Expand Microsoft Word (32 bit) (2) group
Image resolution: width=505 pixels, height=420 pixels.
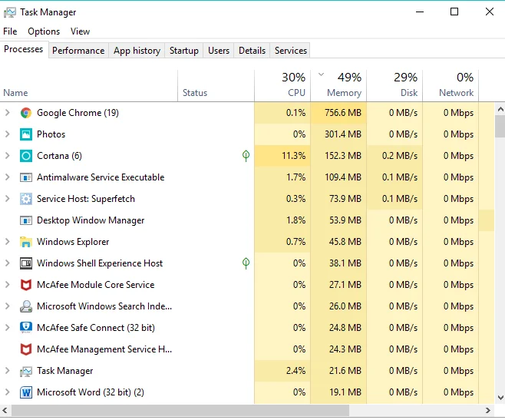pyautogui.click(x=8, y=392)
